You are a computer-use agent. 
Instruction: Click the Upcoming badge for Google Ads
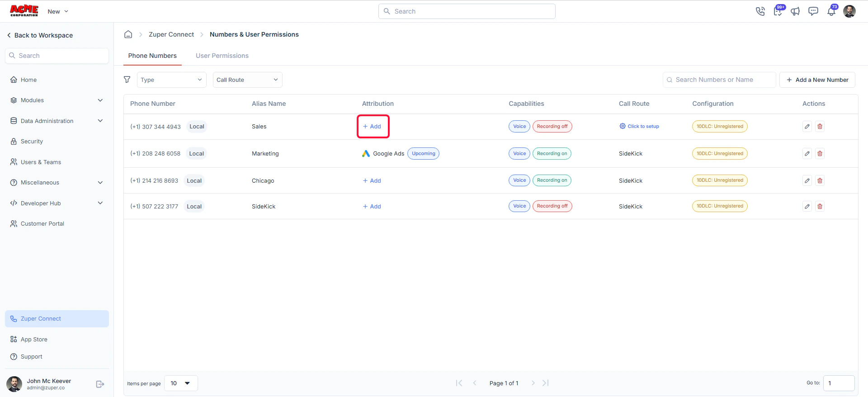(424, 154)
